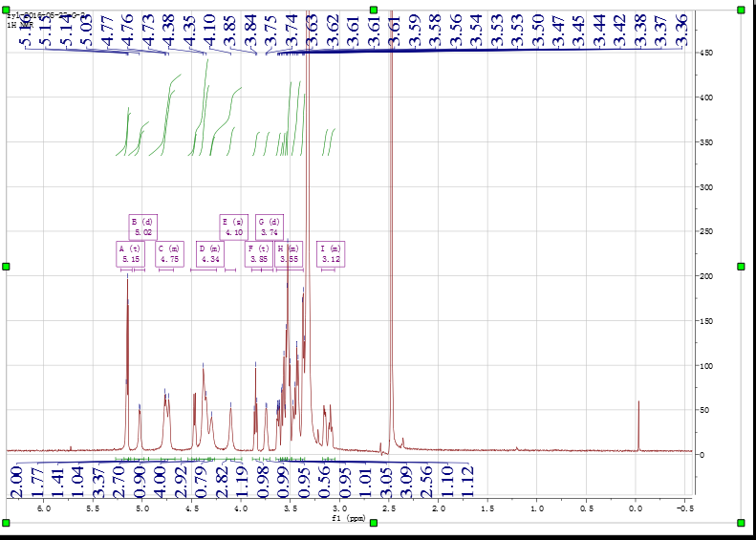The image size is (756, 540).
Task: Click the left-middle green edge handle
Action: pyautogui.click(x=6, y=267)
